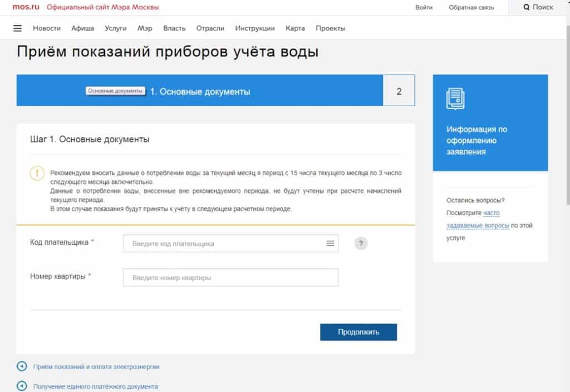The height and width of the screenshot is (392, 570).
Task: Open the Инструкции menu item
Action: tap(255, 28)
